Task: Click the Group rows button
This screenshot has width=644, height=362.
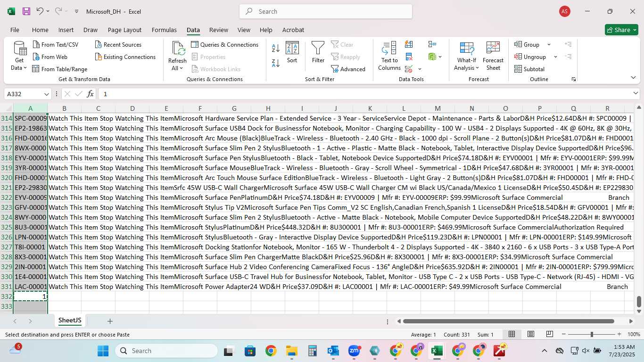Action: 528,44
